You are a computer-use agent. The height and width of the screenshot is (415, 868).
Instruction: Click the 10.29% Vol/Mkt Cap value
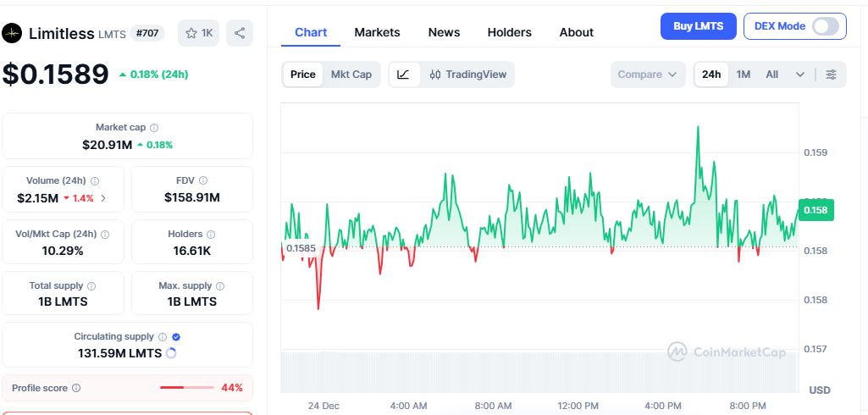click(63, 252)
